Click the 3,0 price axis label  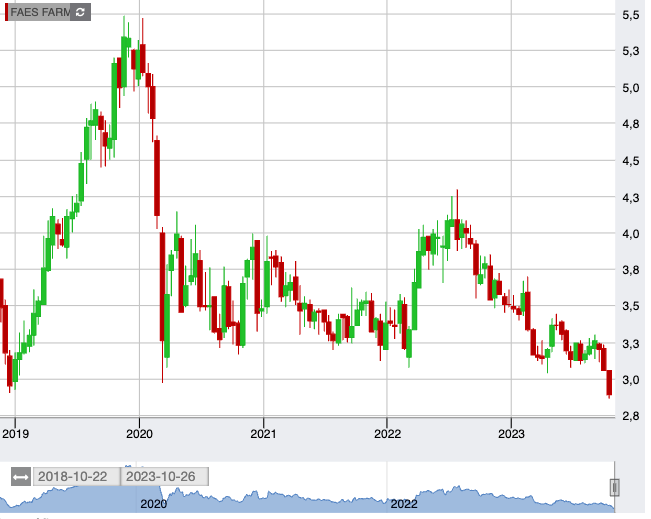coord(631,380)
